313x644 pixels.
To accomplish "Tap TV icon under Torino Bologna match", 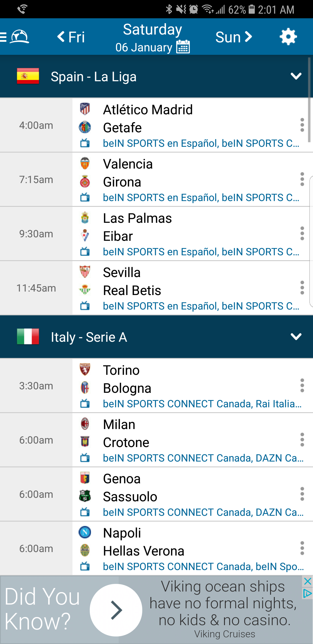I will tap(85, 404).
